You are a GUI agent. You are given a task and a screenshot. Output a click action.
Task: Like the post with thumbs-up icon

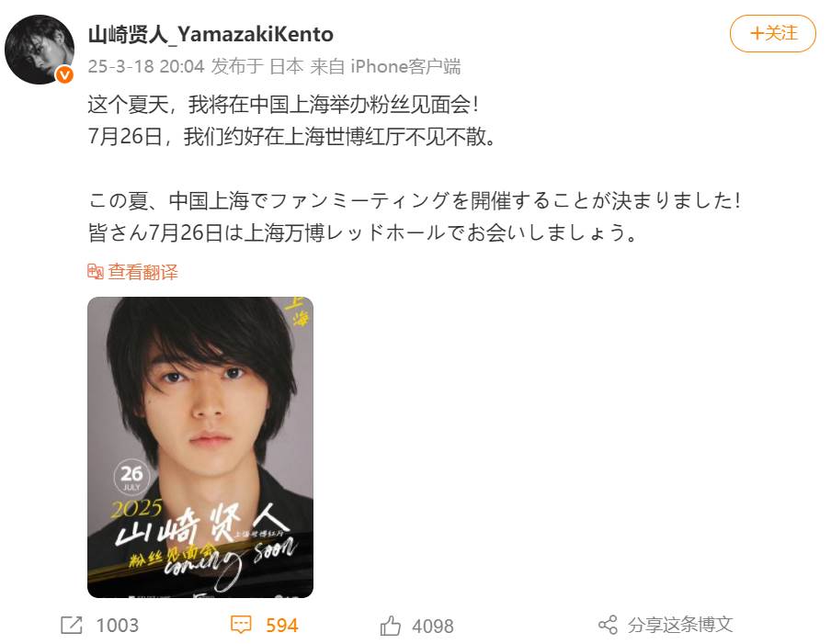pyautogui.click(x=390, y=626)
